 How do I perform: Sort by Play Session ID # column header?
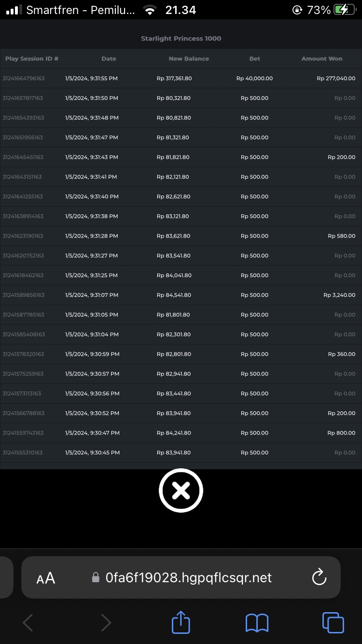[32, 59]
